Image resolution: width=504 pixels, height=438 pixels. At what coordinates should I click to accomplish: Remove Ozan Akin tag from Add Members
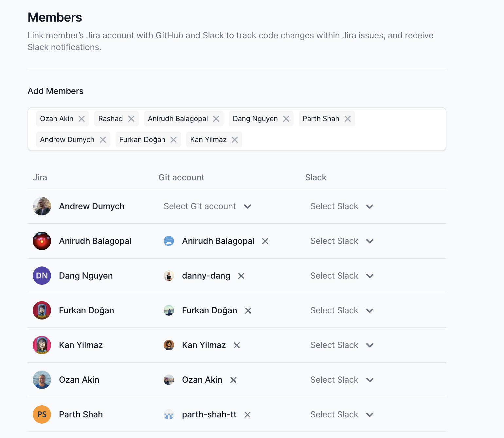[81, 119]
